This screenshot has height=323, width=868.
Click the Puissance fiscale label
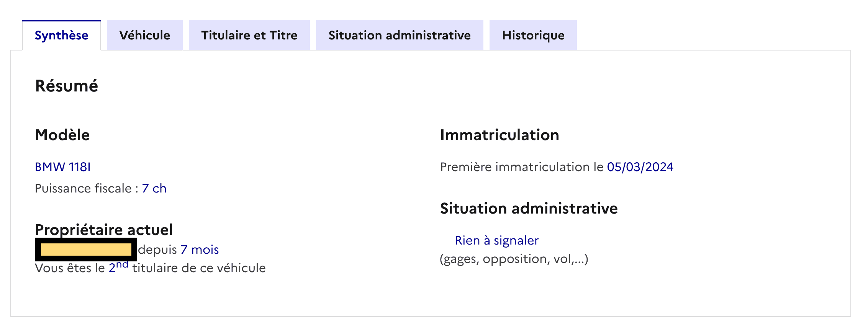(84, 188)
